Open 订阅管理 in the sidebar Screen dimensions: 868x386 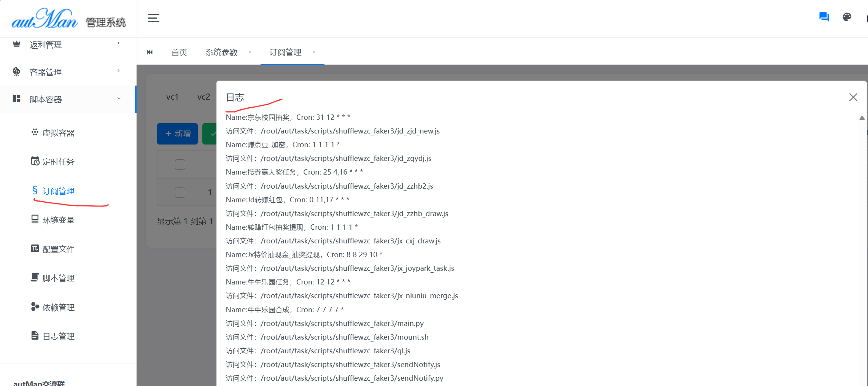pos(58,191)
